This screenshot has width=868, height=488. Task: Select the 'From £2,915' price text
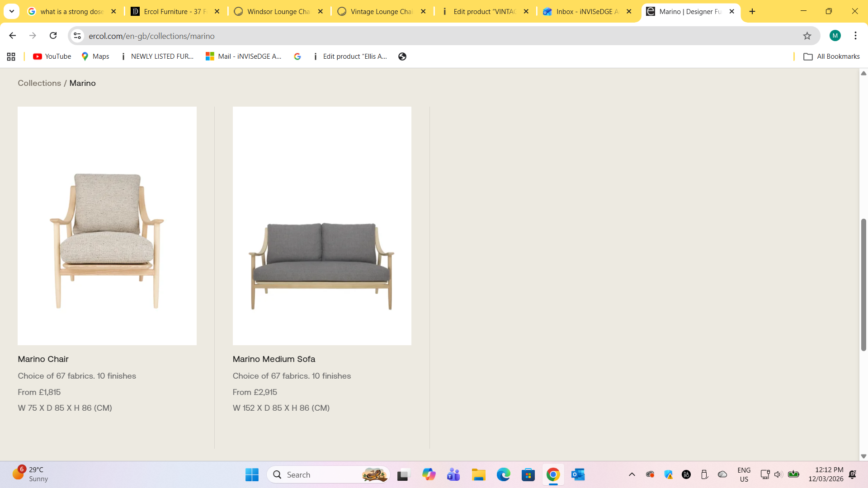coord(255,392)
